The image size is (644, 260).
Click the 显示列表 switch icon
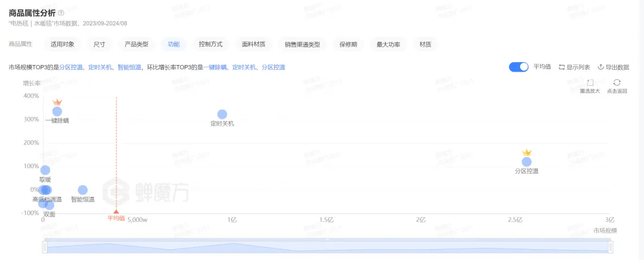[x=562, y=67]
